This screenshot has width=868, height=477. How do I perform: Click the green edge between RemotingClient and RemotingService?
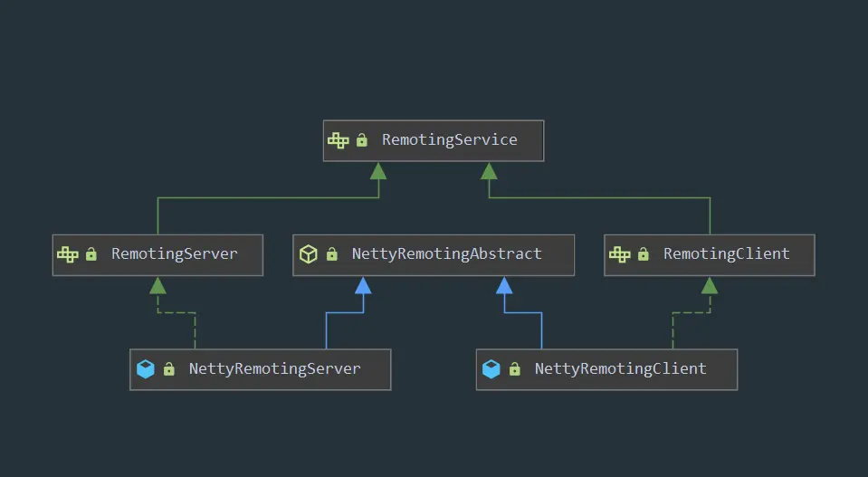click(x=599, y=197)
